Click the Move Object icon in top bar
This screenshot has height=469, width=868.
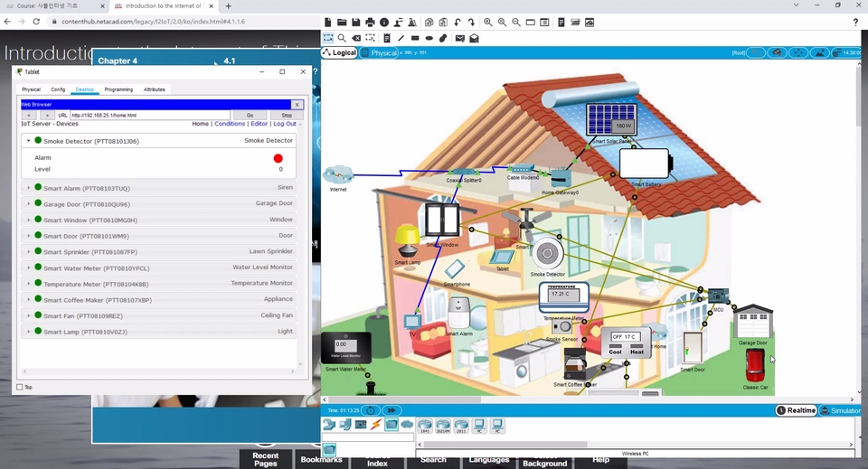(x=798, y=52)
